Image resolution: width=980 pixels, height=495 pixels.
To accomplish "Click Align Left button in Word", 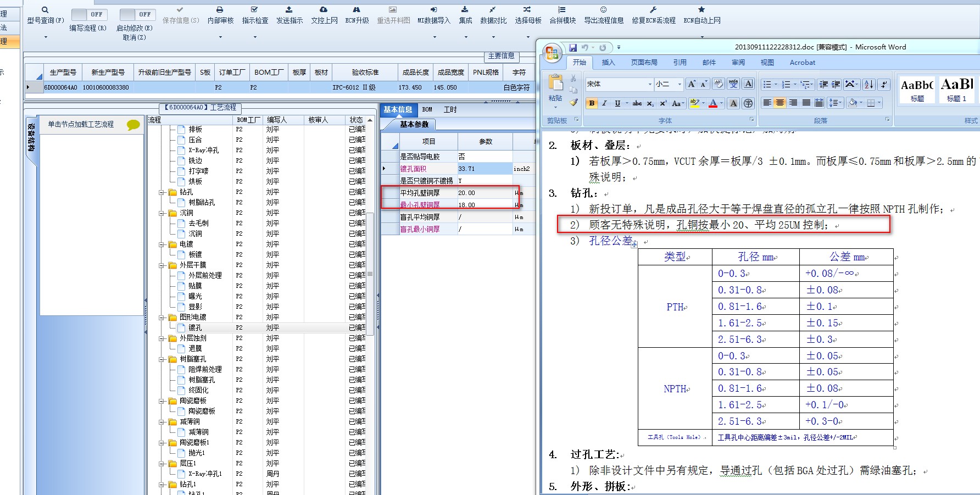I will click(767, 103).
